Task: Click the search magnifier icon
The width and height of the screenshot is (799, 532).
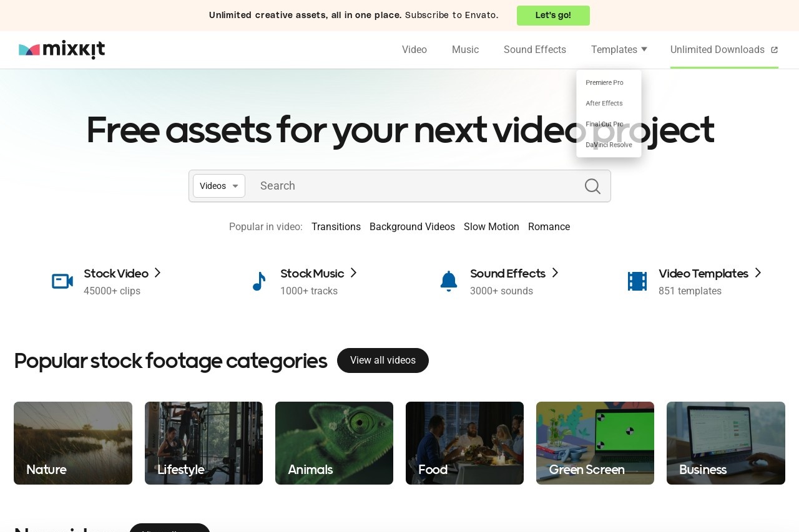Action: [x=592, y=186]
